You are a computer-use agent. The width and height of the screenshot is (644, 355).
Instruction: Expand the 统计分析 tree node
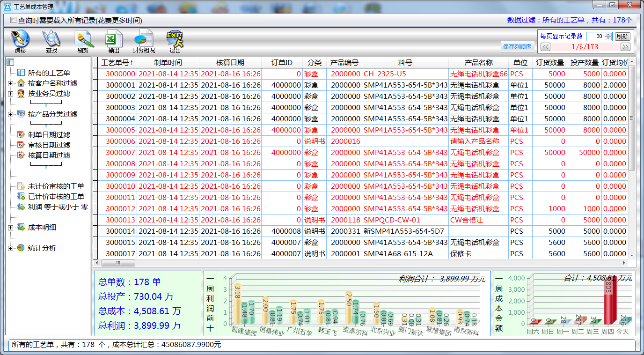(10, 248)
